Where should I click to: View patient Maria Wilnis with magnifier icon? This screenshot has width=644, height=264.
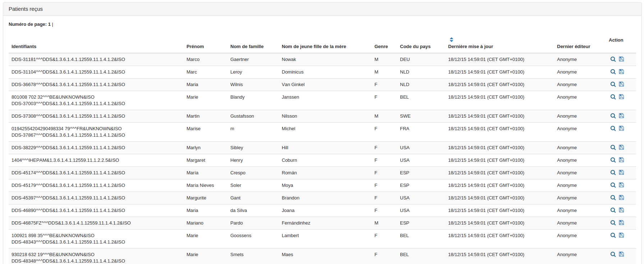(x=613, y=84)
